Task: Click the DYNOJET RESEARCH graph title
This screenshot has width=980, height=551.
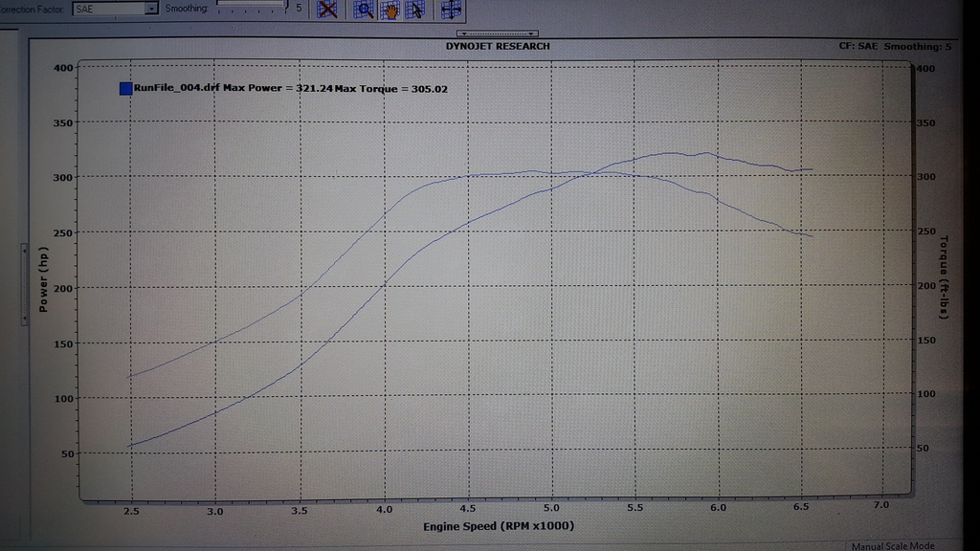Action: click(x=498, y=46)
